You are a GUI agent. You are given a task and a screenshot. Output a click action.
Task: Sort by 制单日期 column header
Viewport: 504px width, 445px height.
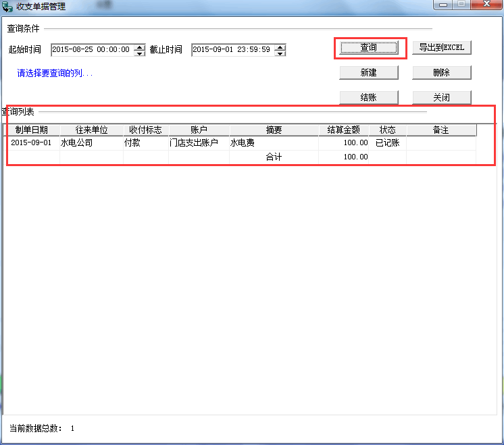click(x=32, y=130)
